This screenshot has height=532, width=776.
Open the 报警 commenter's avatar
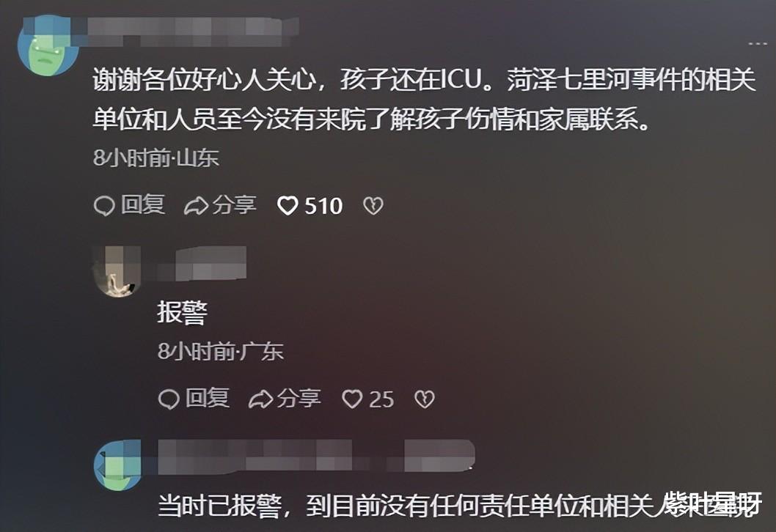[117, 271]
